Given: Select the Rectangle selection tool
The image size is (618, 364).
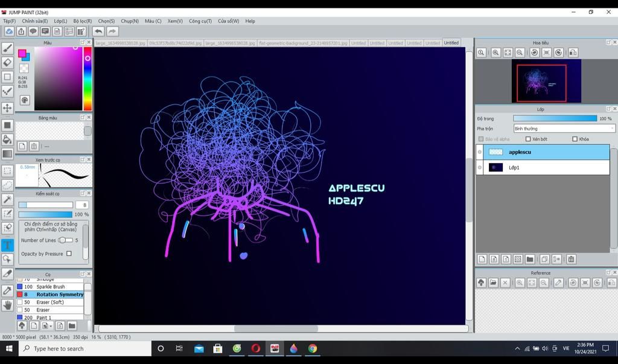Looking at the screenshot, I should tap(7, 171).
